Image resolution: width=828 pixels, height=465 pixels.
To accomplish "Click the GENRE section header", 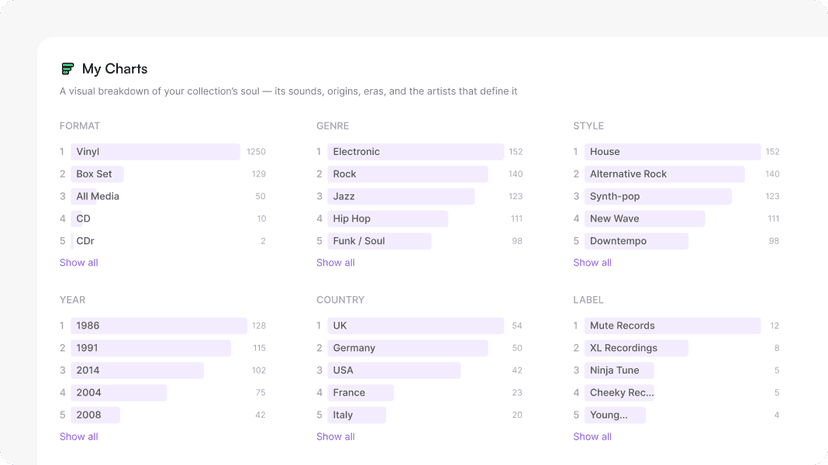I will click(333, 126).
